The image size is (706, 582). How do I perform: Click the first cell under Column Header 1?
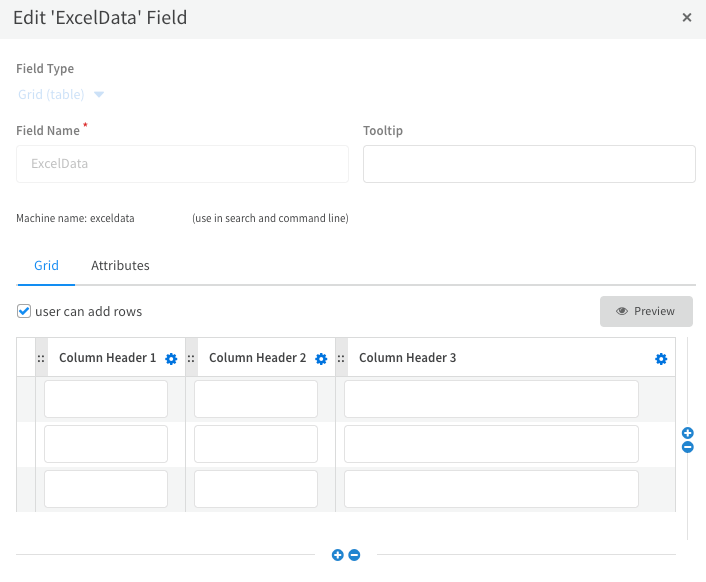click(106, 399)
